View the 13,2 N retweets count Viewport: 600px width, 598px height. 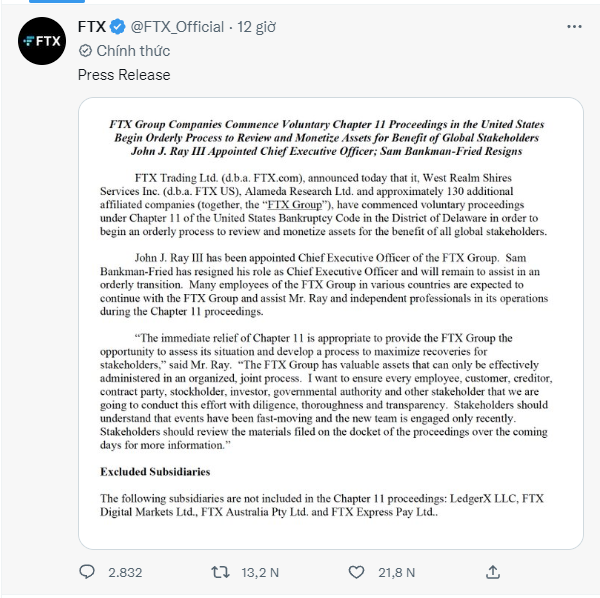point(260,572)
